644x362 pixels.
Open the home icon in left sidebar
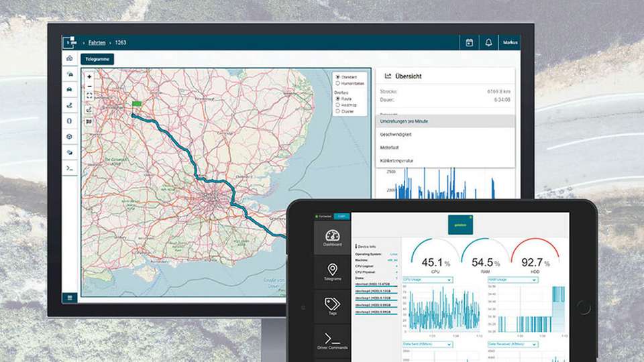coord(70,58)
